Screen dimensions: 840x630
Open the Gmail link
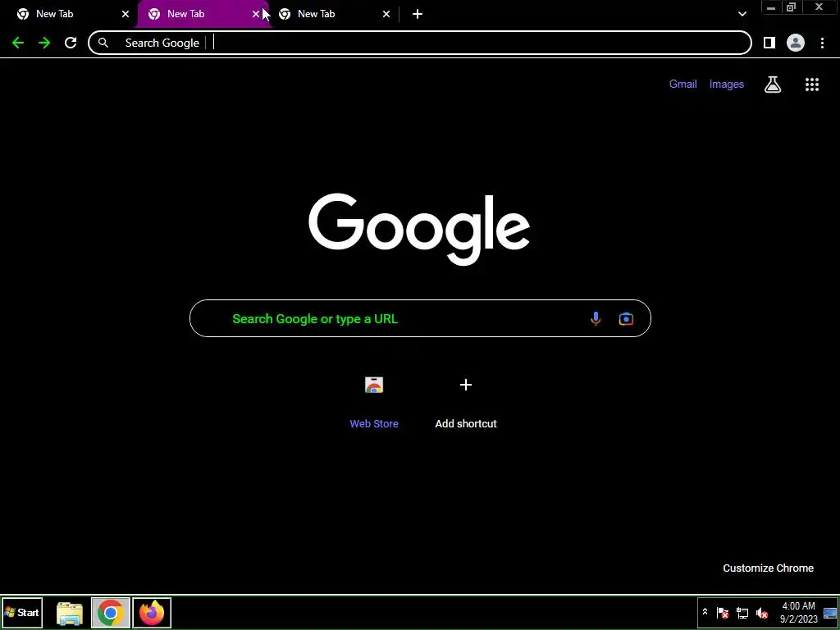683,84
